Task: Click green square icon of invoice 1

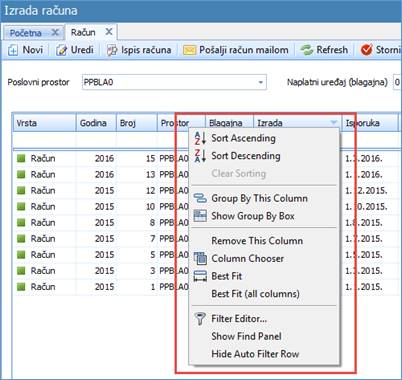Action: click(x=21, y=287)
